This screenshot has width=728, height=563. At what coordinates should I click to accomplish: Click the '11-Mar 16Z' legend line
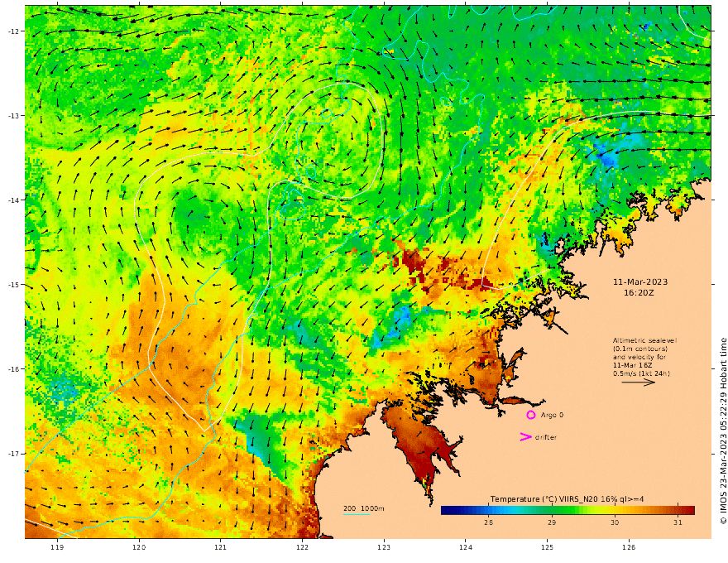point(630,366)
